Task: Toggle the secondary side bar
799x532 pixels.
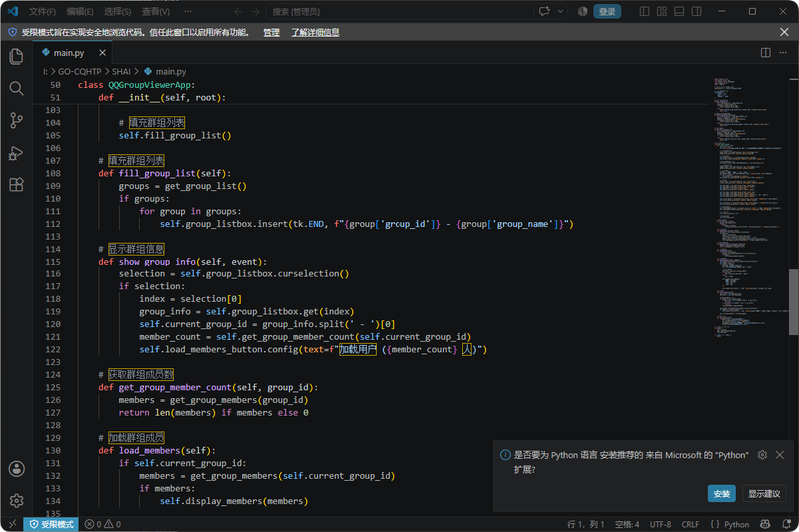Action: (x=696, y=11)
